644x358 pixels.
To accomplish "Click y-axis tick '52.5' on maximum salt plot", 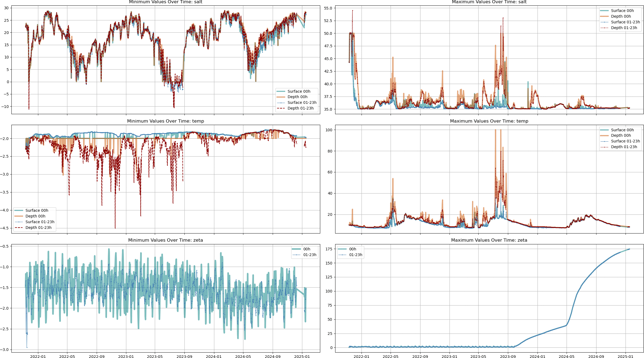I will 328,21.
